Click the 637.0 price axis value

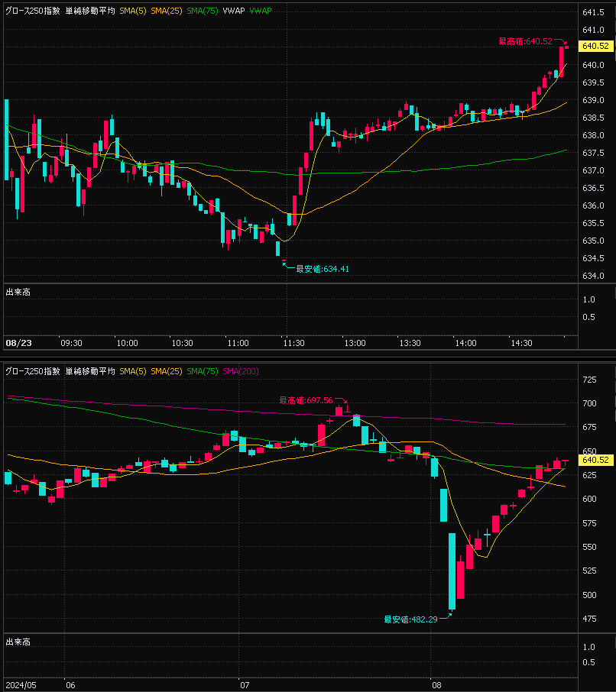point(594,170)
